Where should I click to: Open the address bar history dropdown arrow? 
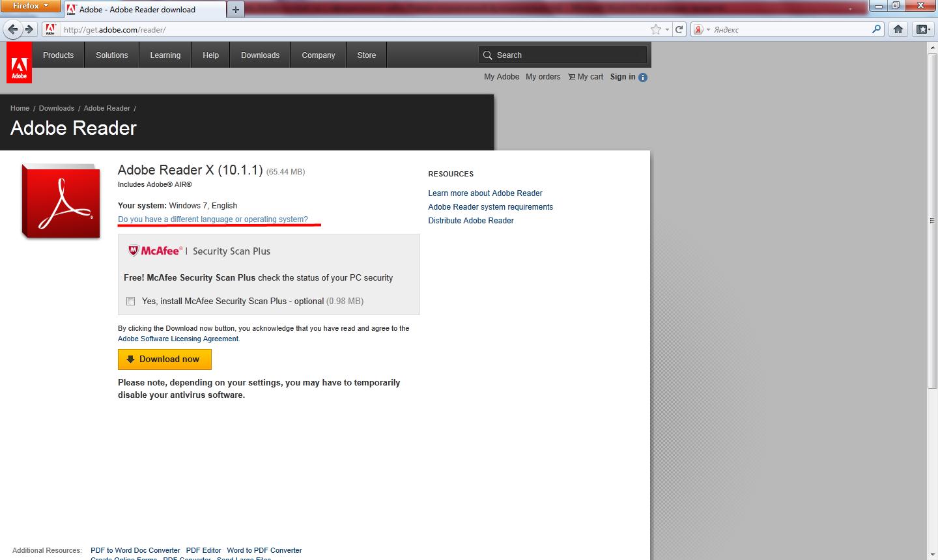[667, 29]
